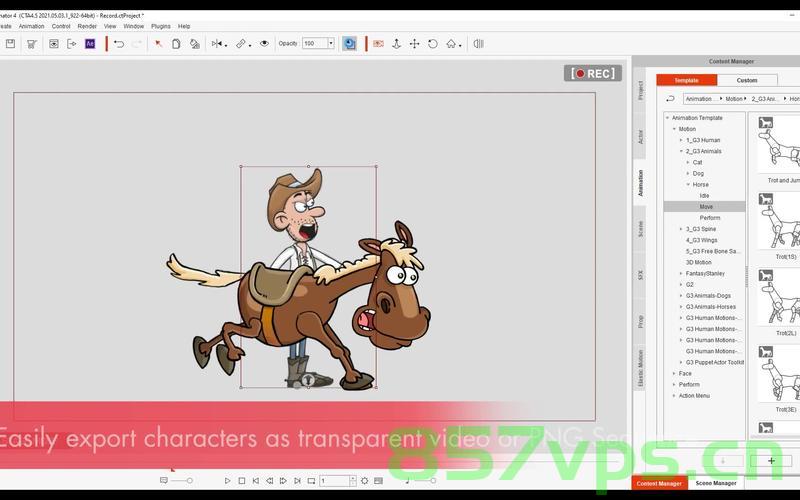
Task: Expand the Dog folder
Action: click(x=688, y=173)
